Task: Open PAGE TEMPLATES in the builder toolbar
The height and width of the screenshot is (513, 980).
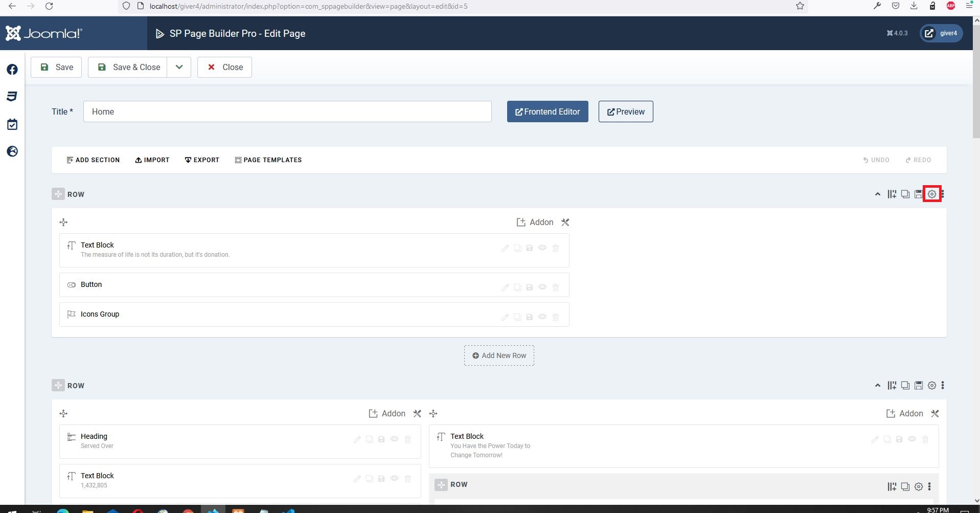Action: pyautogui.click(x=268, y=160)
